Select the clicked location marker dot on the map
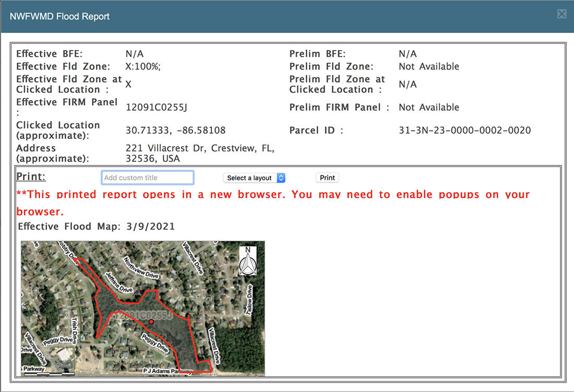The height and width of the screenshot is (392, 574). click(x=151, y=322)
